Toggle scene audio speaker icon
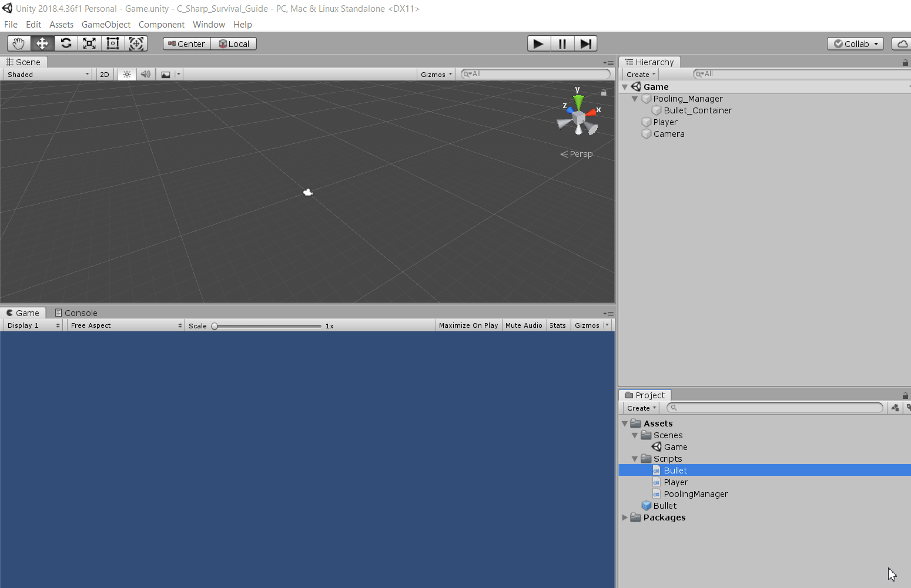 pyautogui.click(x=146, y=75)
